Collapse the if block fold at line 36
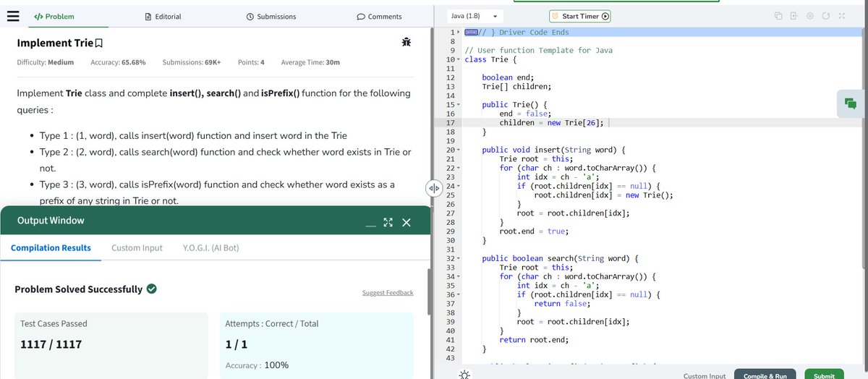 [459, 295]
